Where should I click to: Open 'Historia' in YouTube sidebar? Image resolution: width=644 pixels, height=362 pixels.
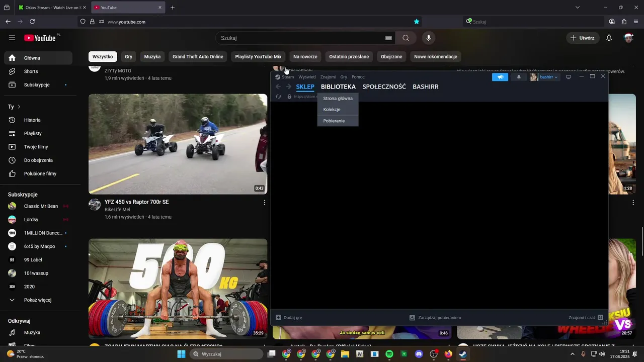(38, 120)
